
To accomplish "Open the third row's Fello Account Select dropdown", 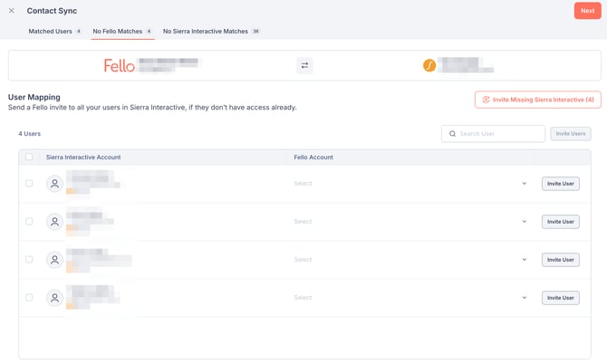I will pos(410,260).
